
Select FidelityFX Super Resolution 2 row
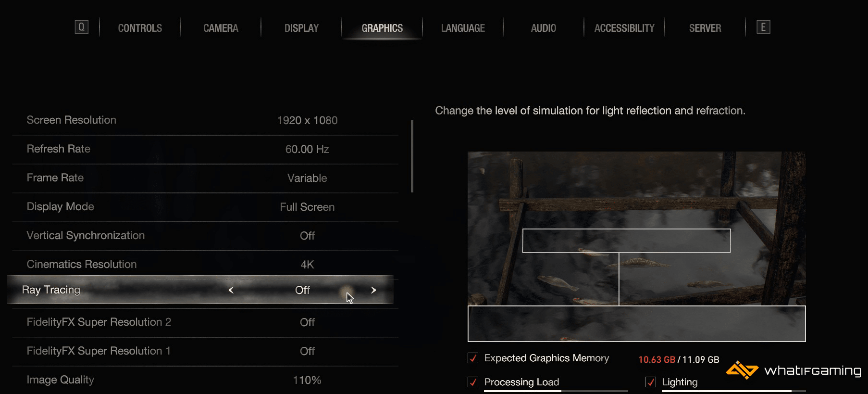[x=205, y=322]
